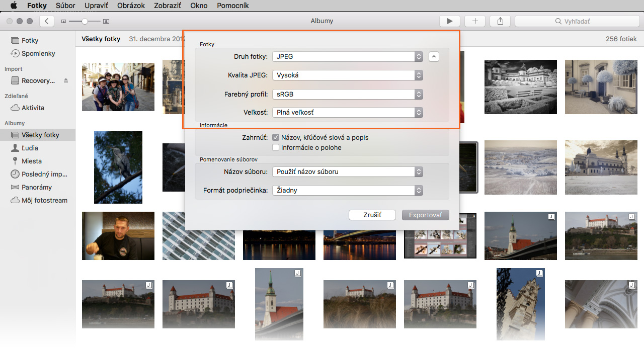
Task: Enable Informácie o polohe checkbox
Action: click(x=276, y=147)
